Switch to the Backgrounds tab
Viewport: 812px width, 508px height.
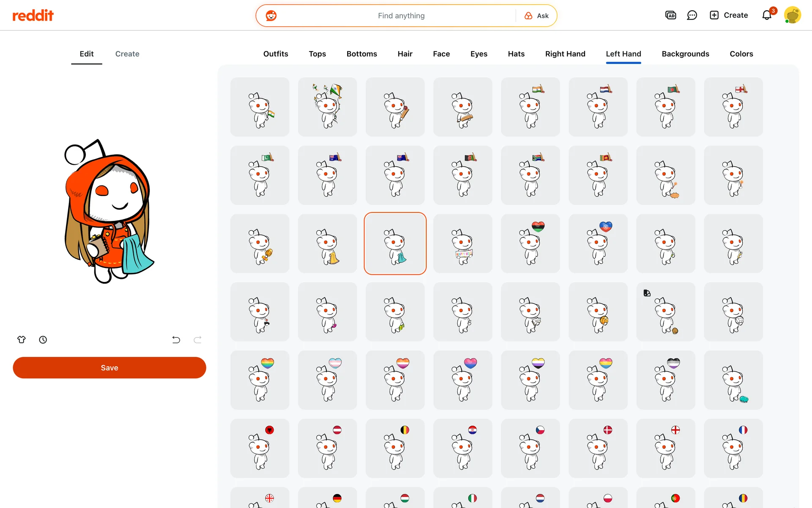pos(685,54)
